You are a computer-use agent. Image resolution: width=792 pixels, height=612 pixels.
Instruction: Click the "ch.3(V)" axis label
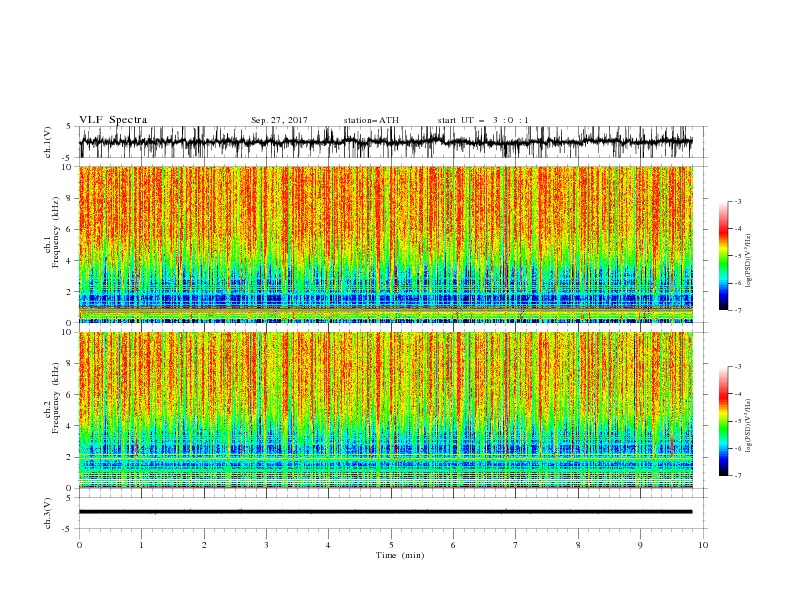pos(48,513)
